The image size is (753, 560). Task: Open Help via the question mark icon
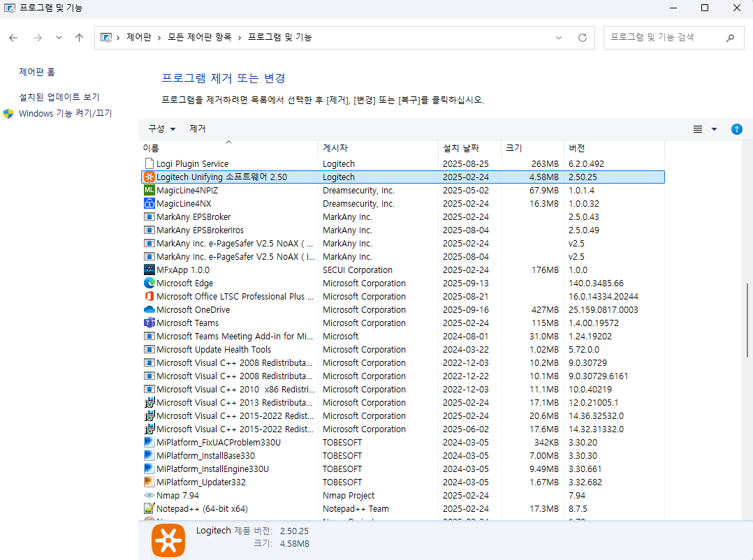(737, 128)
